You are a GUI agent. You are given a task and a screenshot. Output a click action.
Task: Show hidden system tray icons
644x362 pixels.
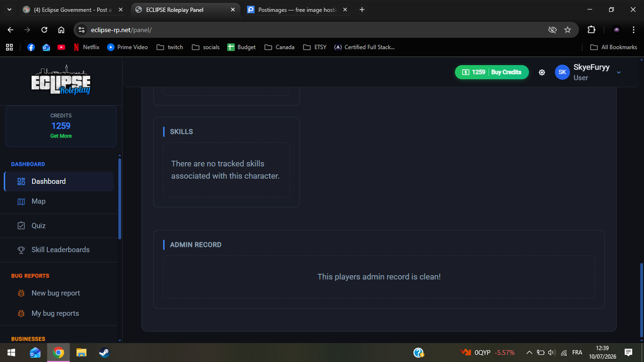[529, 352]
